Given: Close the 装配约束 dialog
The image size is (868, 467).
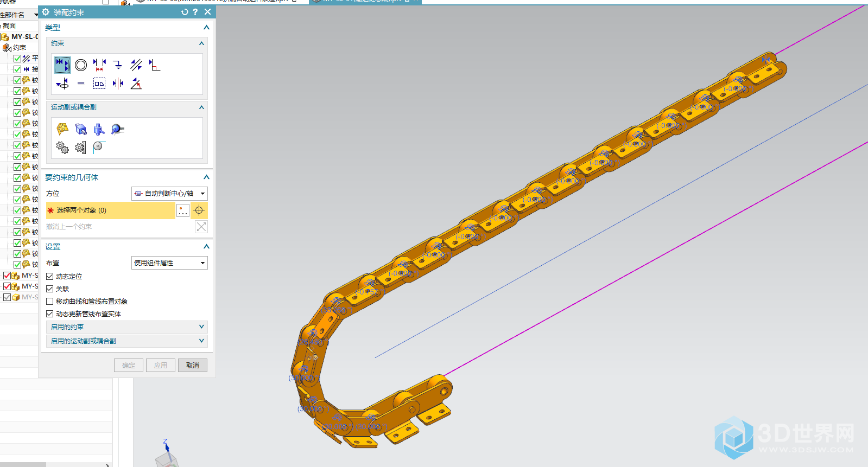Looking at the screenshot, I should (207, 12).
